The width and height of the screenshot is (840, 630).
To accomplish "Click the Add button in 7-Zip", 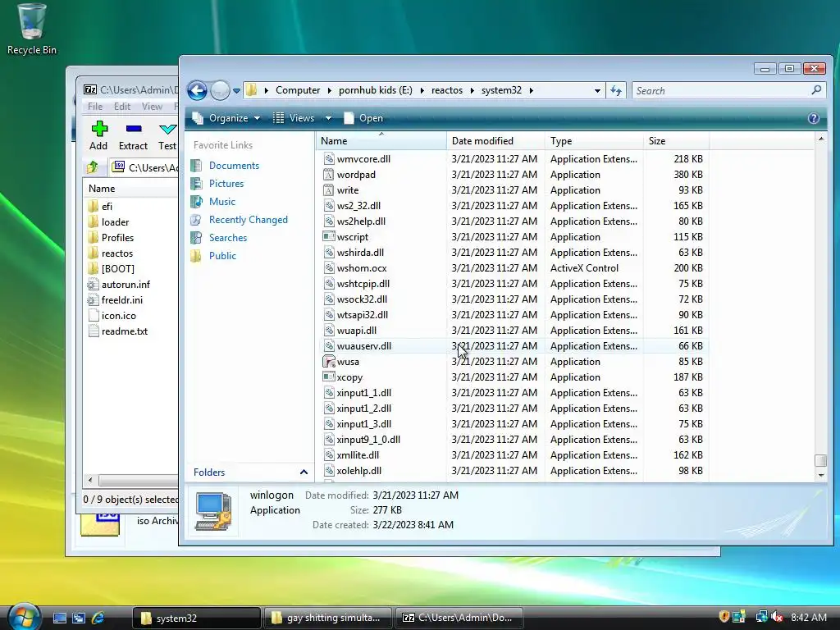I will click(98, 135).
